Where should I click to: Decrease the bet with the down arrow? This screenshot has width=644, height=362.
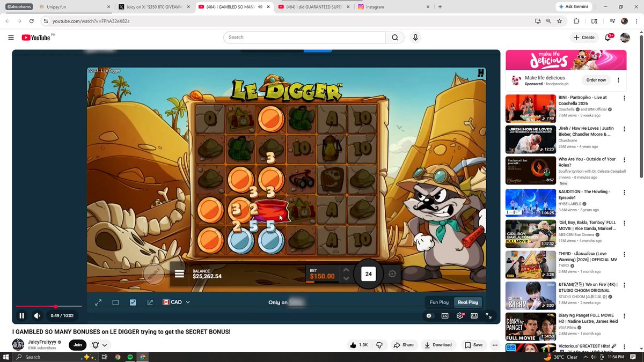[x=346, y=278]
